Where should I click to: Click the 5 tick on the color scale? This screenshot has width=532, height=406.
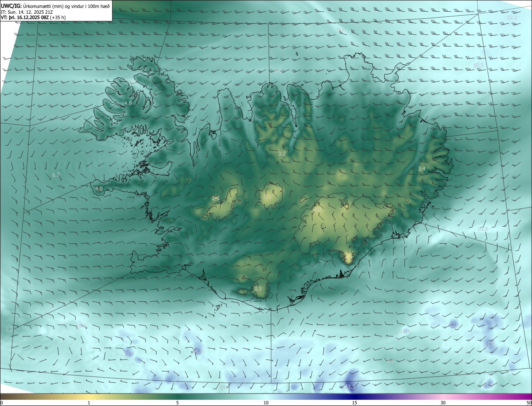[x=177, y=403]
